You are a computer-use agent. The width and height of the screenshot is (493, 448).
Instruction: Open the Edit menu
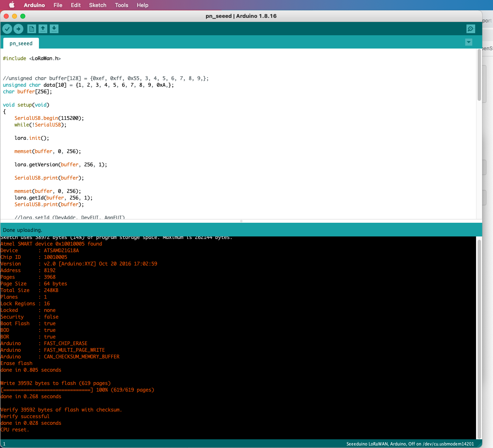[76, 5]
